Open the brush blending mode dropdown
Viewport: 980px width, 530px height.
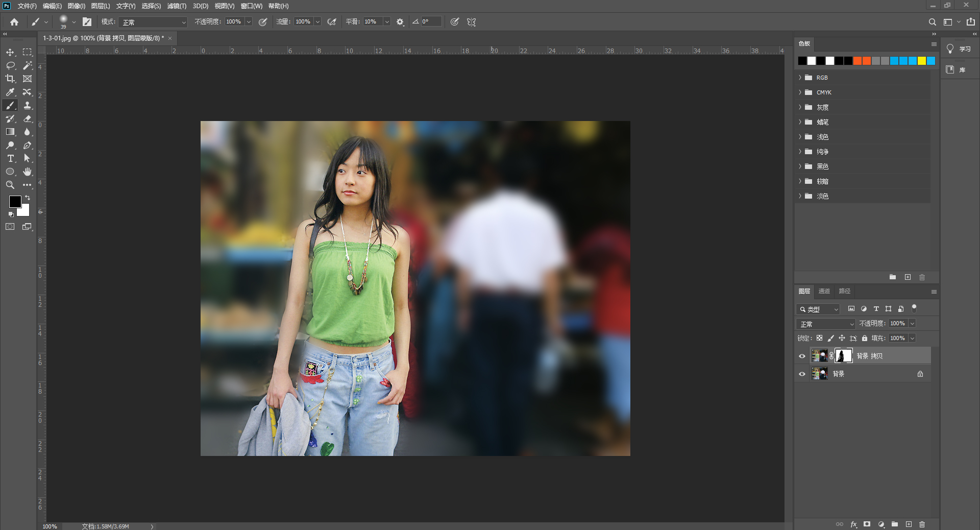tap(154, 22)
